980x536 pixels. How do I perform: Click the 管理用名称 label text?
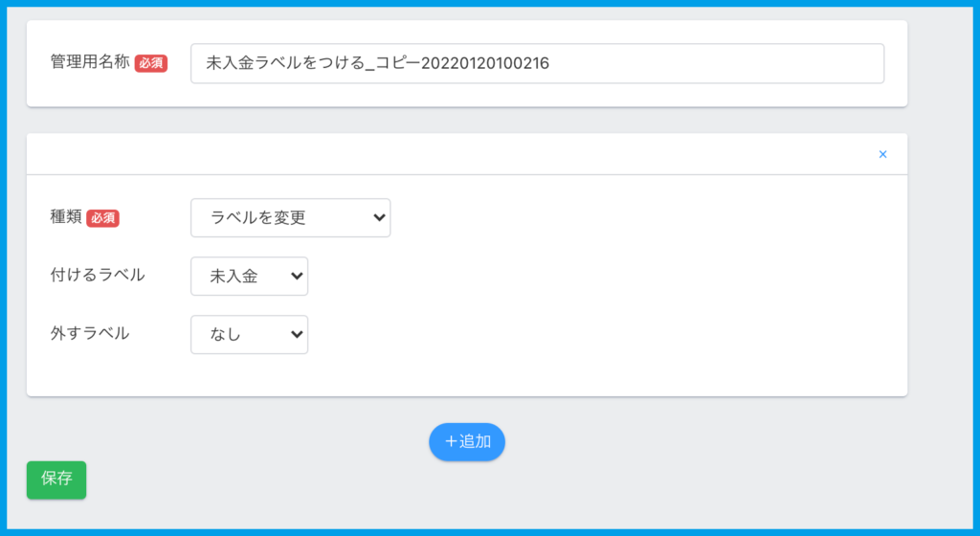pyautogui.click(x=90, y=63)
